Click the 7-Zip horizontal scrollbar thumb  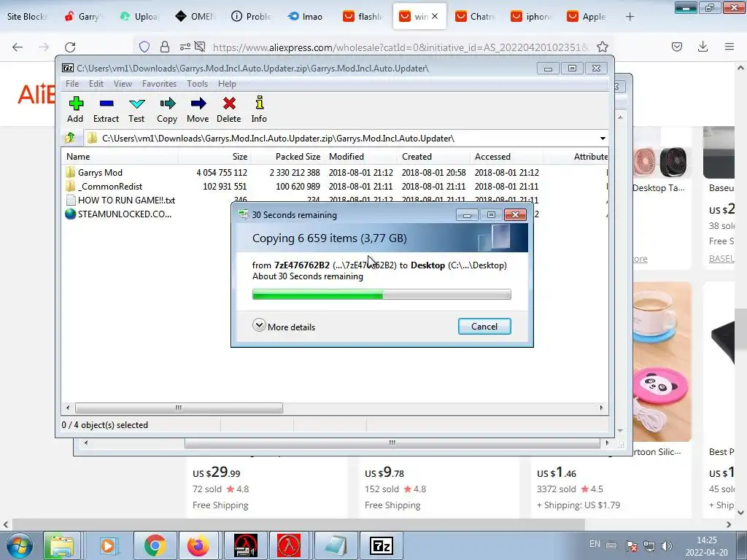(x=179, y=408)
